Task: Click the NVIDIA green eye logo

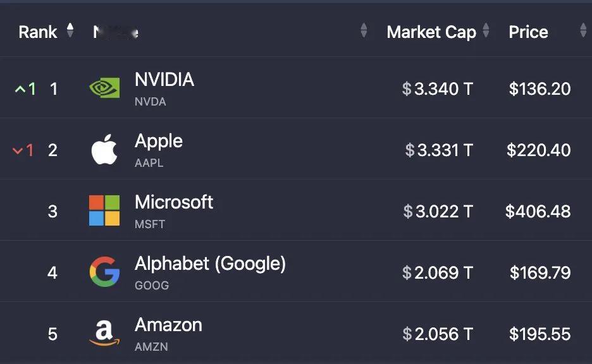Action: point(104,87)
